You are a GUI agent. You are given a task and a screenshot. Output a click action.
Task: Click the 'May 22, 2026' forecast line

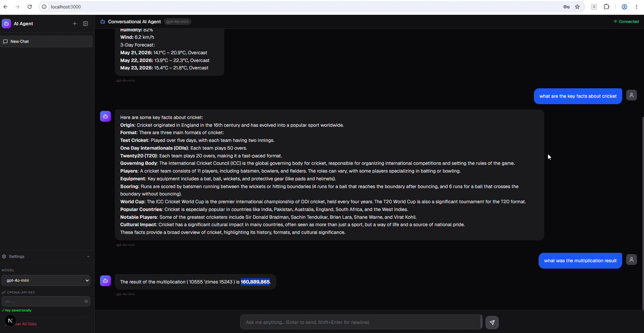click(165, 60)
